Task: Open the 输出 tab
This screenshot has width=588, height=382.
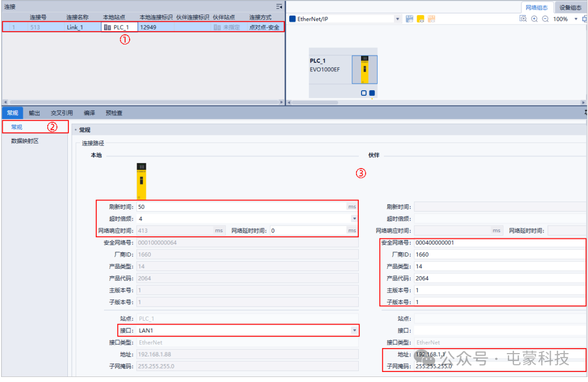Action: [34, 113]
